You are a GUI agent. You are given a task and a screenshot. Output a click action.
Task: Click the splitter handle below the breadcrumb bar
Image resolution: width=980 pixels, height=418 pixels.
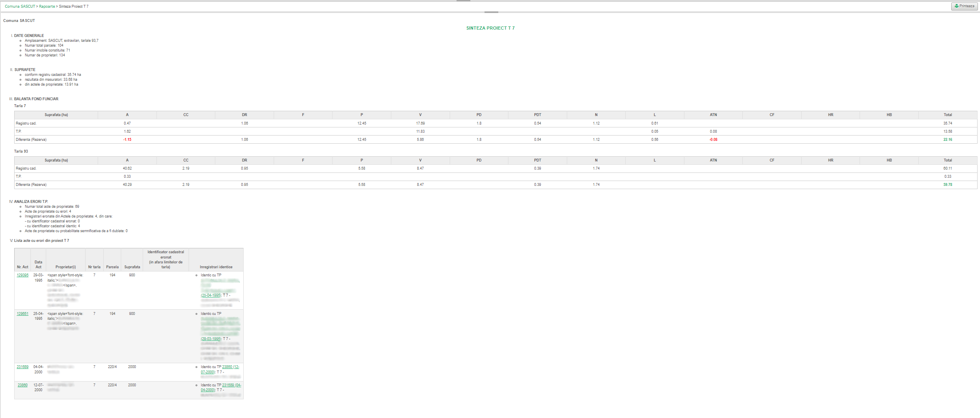tap(491, 12)
